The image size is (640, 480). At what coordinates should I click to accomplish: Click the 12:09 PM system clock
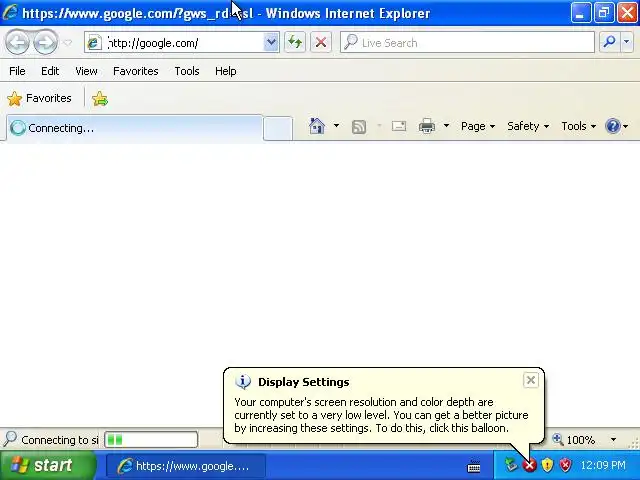pos(603,465)
